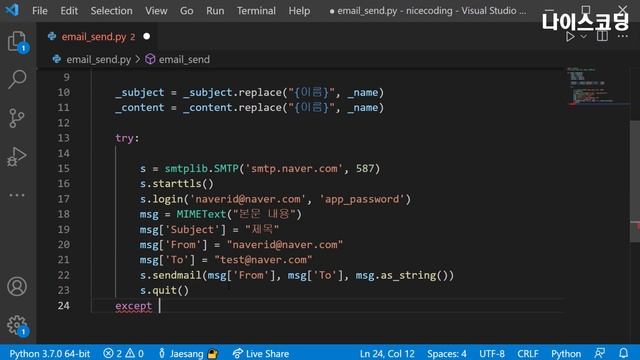Select the email_send.py editor tab
This screenshot has width=640, height=360.
tap(98, 37)
